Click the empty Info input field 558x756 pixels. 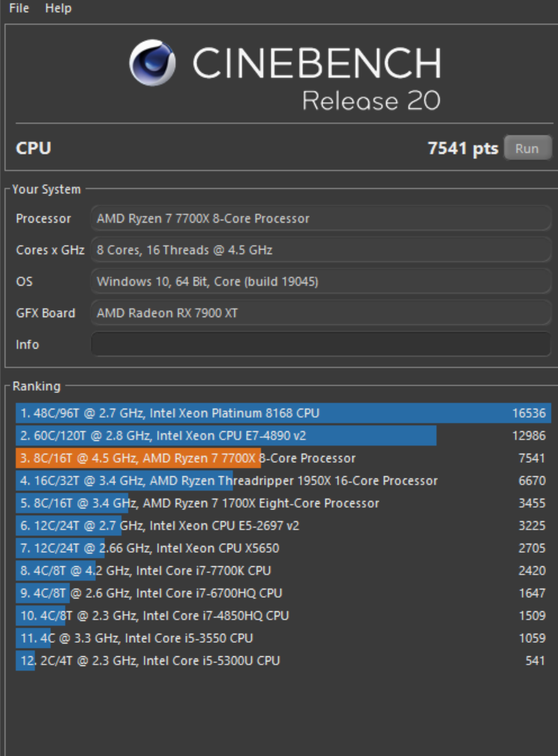point(321,344)
